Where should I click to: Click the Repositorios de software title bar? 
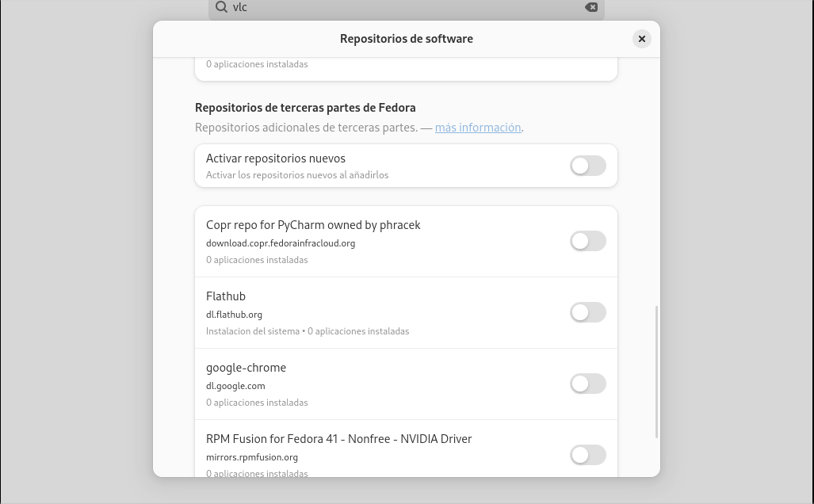(406, 39)
